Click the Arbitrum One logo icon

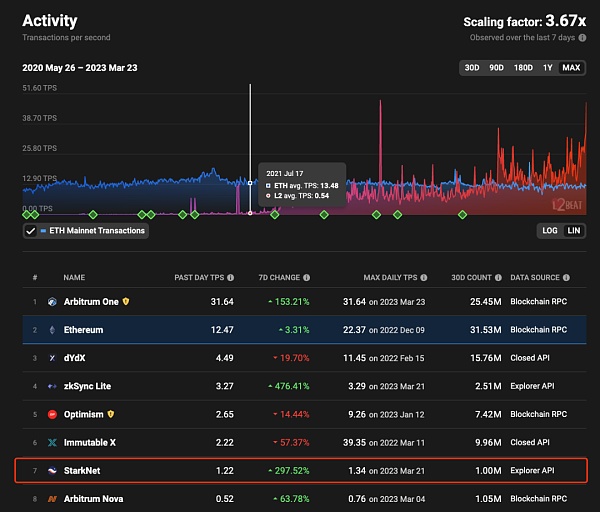(x=52, y=301)
